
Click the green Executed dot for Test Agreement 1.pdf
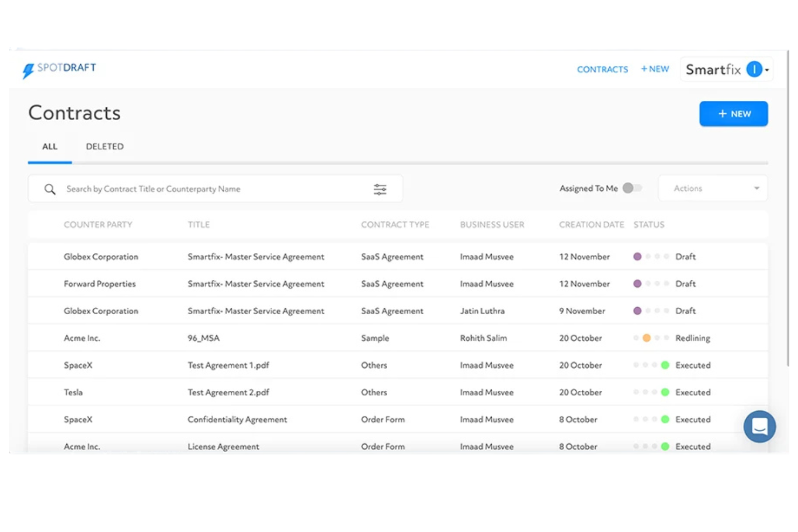(665, 365)
